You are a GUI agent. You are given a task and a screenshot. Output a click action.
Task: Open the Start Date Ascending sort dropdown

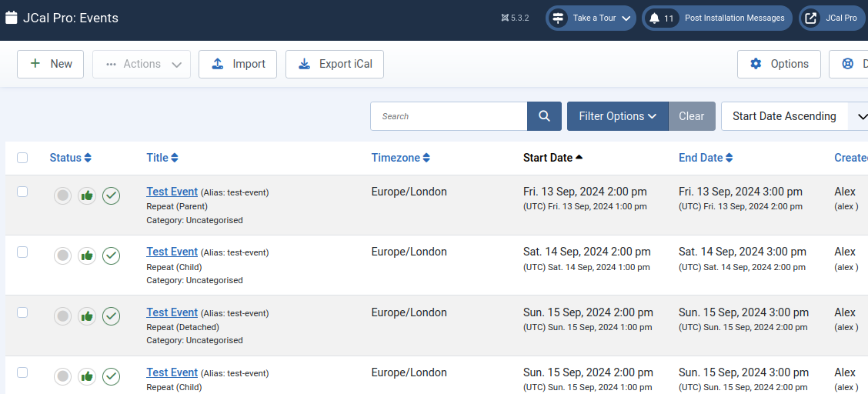pyautogui.click(x=794, y=116)
